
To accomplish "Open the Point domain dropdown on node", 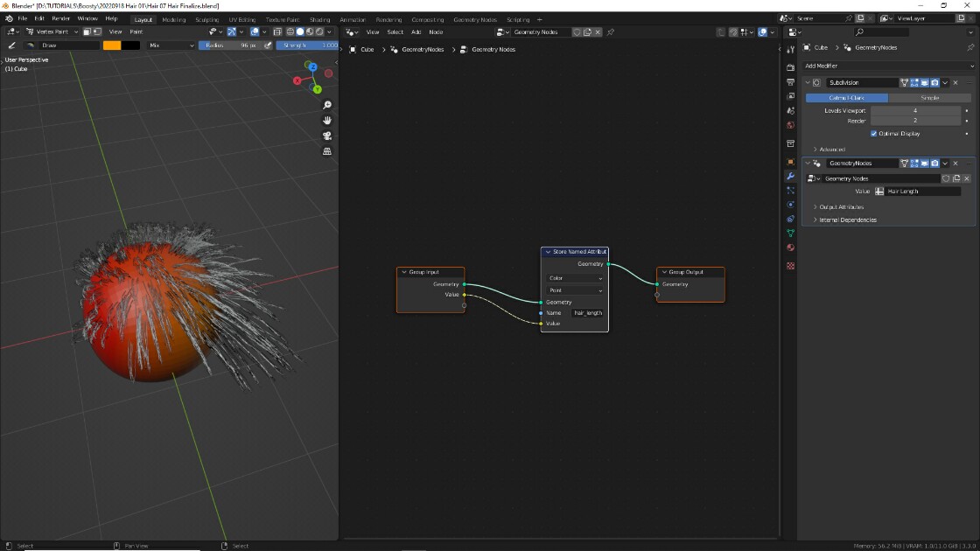I will pyautogui.click(x=575, y=290).
